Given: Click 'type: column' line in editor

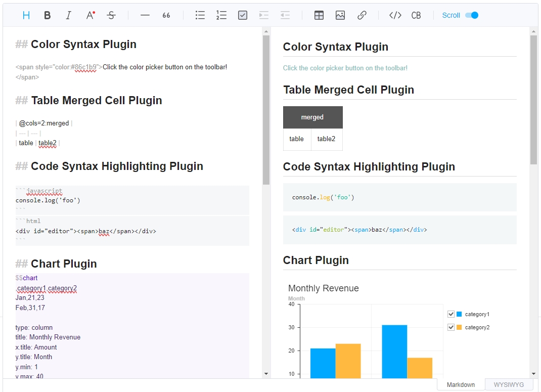Looking at the screenshot, I should (34, 327).
